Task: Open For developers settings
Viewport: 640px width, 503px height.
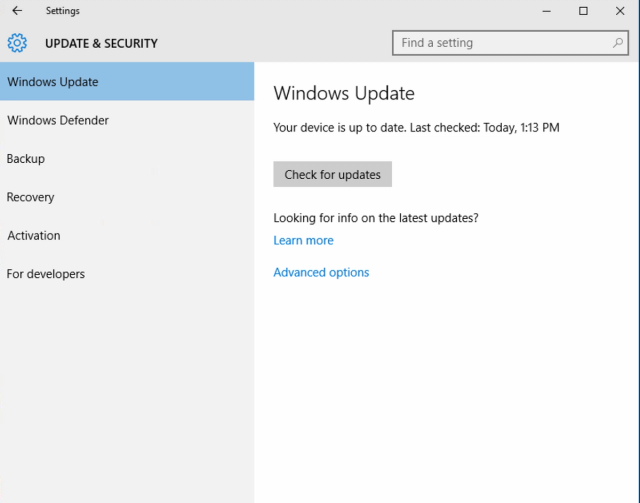Action: coord(127,274)
